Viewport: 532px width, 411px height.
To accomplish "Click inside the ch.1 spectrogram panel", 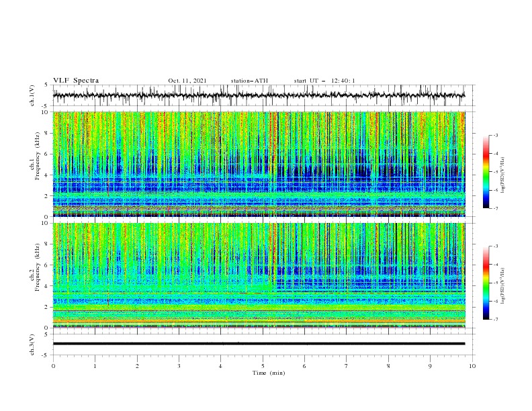I will (x=259, y=164).
